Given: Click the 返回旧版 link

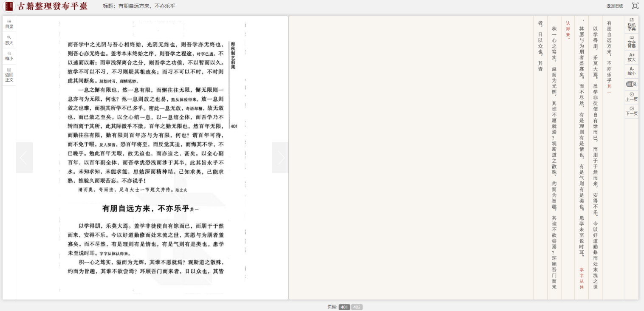Looking at the screenshot, I should coord(614,6).
